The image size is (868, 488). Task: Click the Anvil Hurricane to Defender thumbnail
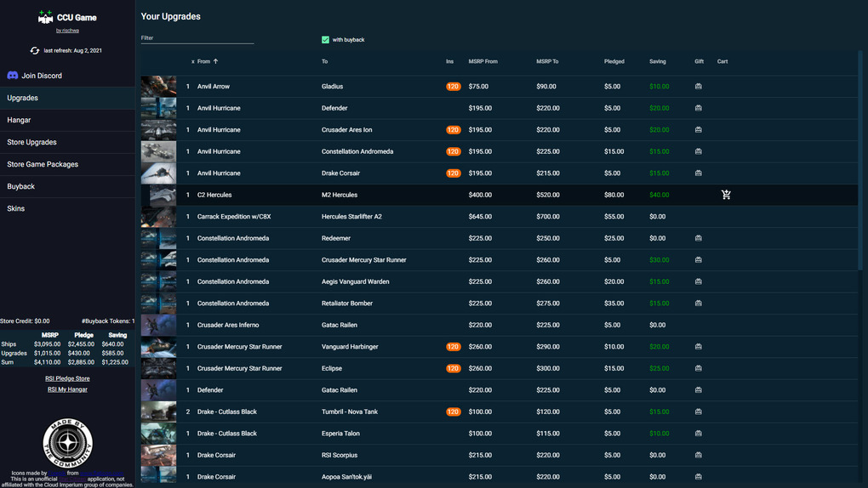click(159, 108)
